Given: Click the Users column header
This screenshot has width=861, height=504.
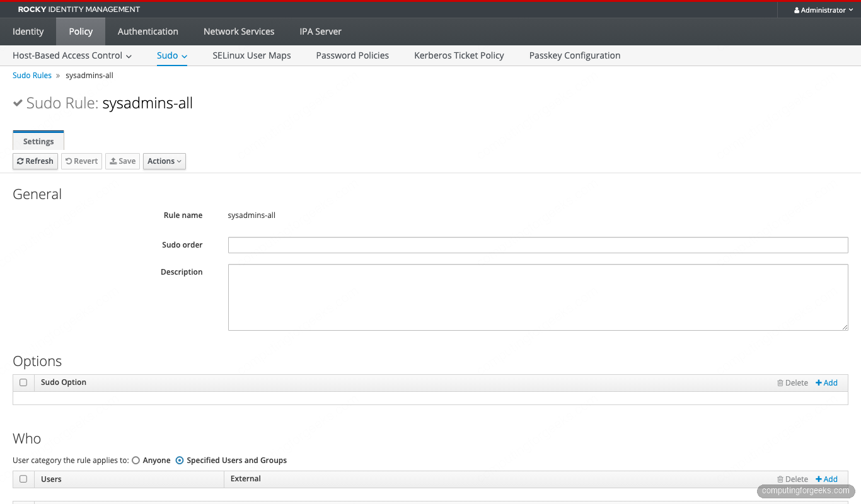Looking at the screenshot, I should tap(51, 479).
